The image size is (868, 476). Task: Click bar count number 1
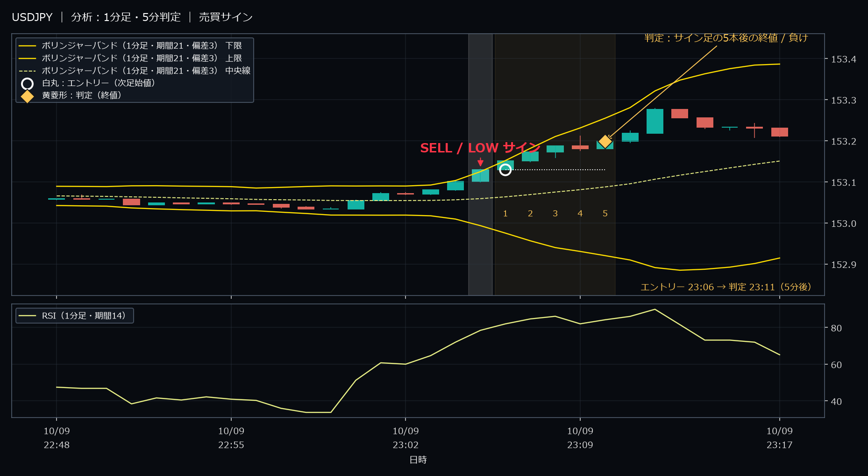tap(505, 214)
